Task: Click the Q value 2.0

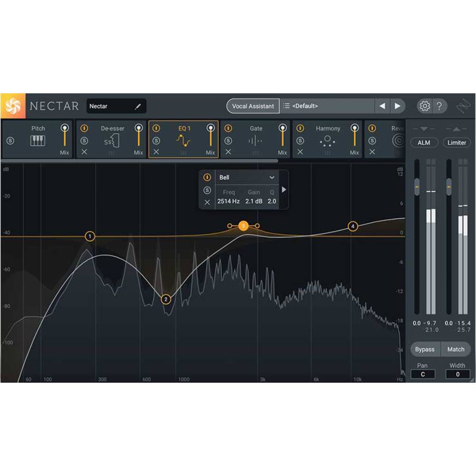Action: (x=272, y=201)
